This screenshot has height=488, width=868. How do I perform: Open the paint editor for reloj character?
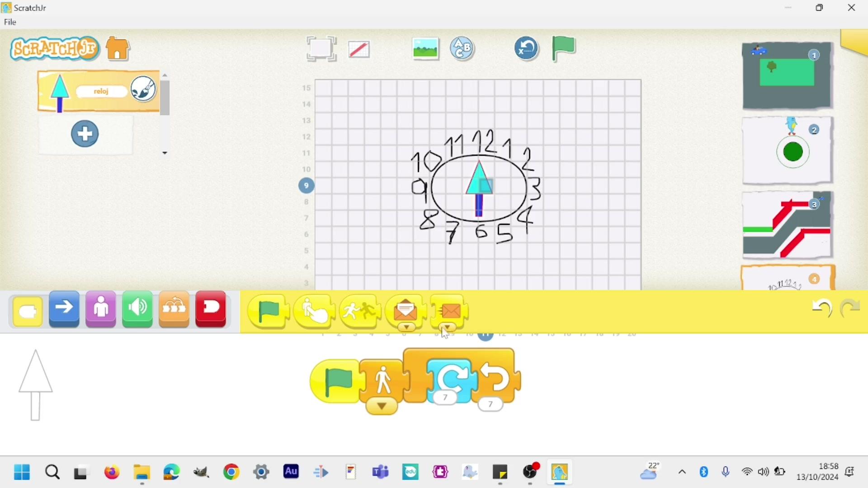pyautogui.click(x=143, y=89)
